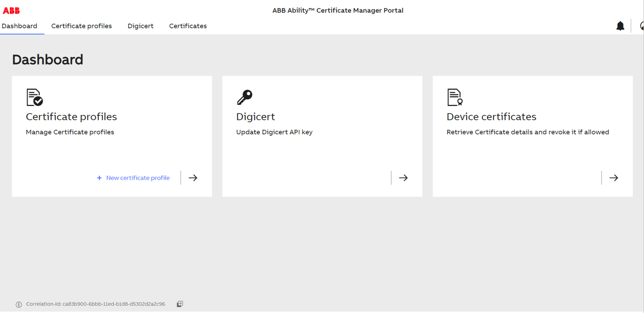The height and width of the screenshot is (313, 644).
Task: Click the Device certificates document icon
Action: coord(455,97)
